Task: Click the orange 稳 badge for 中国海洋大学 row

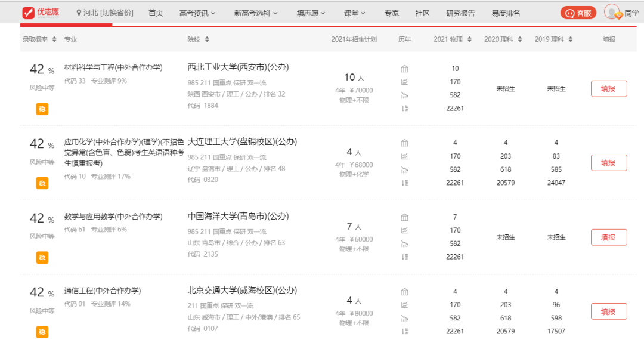Action: tap(42, 257)
